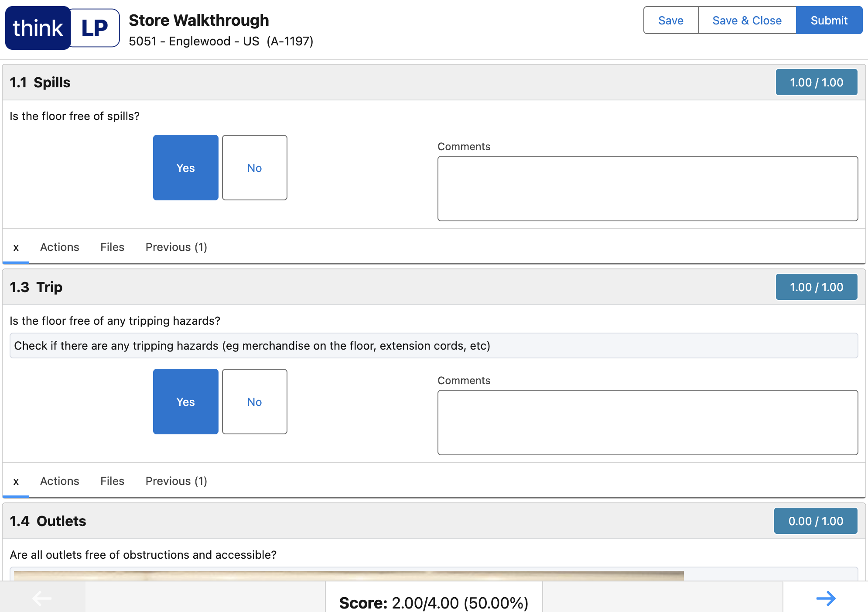868x612 pixels.
Task: Click the previous page arrow
Action: [x=42, y=598]
